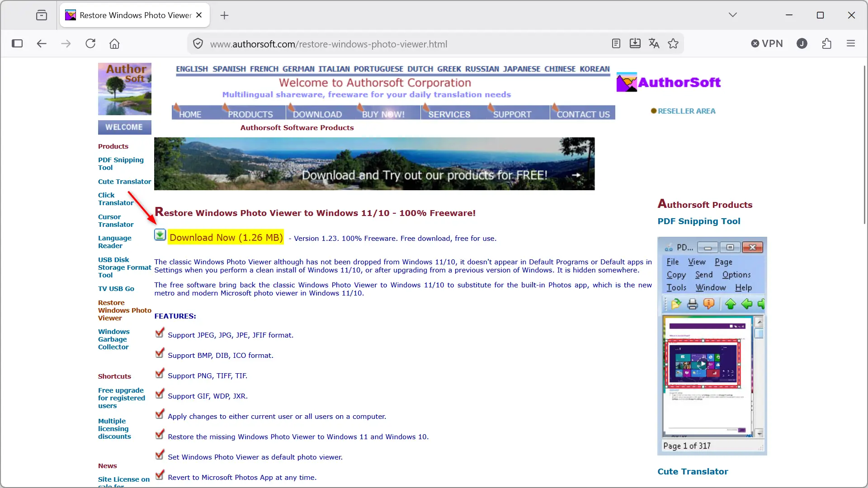Screen dimensions: 868x488
Task: Open the SERVICES navigation tab
Action: (449, 114)
